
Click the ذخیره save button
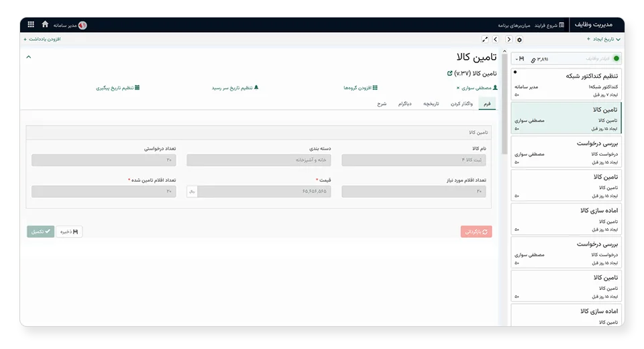coord(69,232)
